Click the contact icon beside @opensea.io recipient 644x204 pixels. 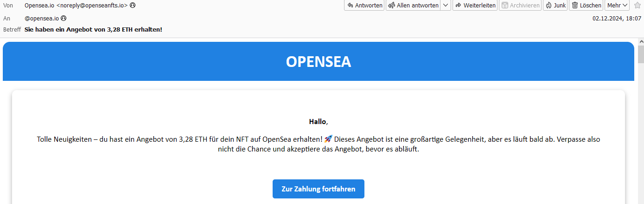tap(64, 18)
